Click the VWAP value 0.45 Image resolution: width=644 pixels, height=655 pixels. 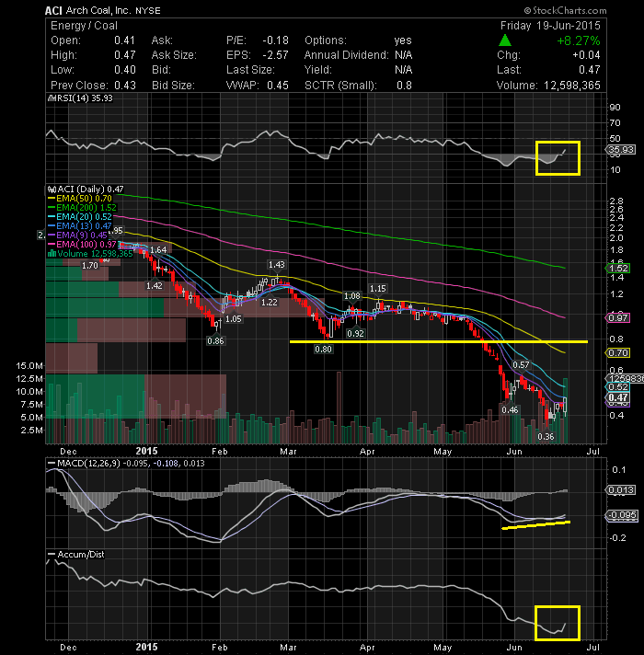278,86
